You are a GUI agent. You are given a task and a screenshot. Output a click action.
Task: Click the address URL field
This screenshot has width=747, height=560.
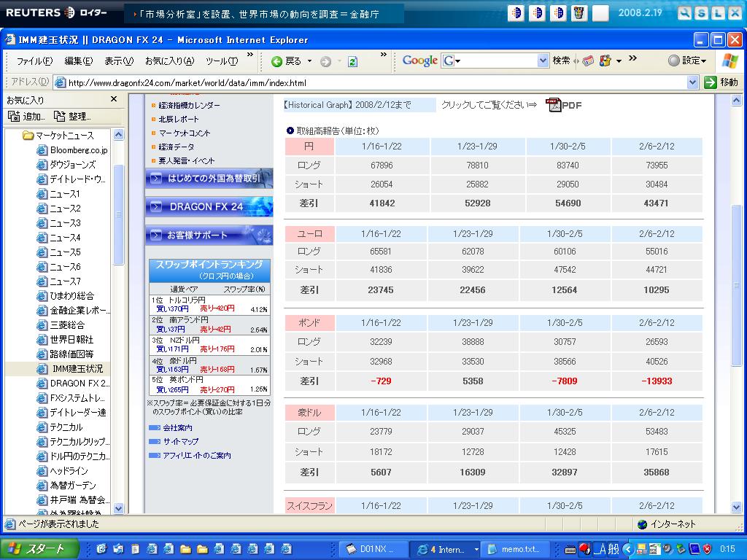[x=376, y=82]
